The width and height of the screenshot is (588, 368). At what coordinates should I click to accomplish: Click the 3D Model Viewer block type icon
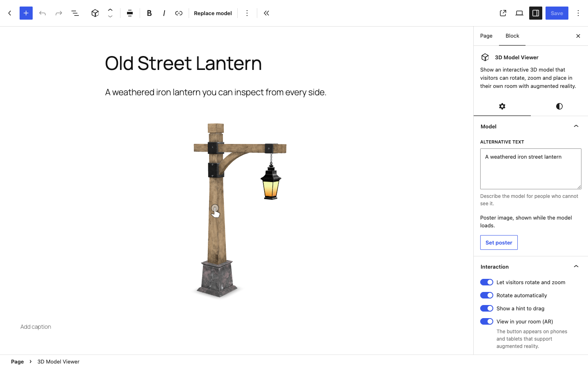[x=95, y=13]
